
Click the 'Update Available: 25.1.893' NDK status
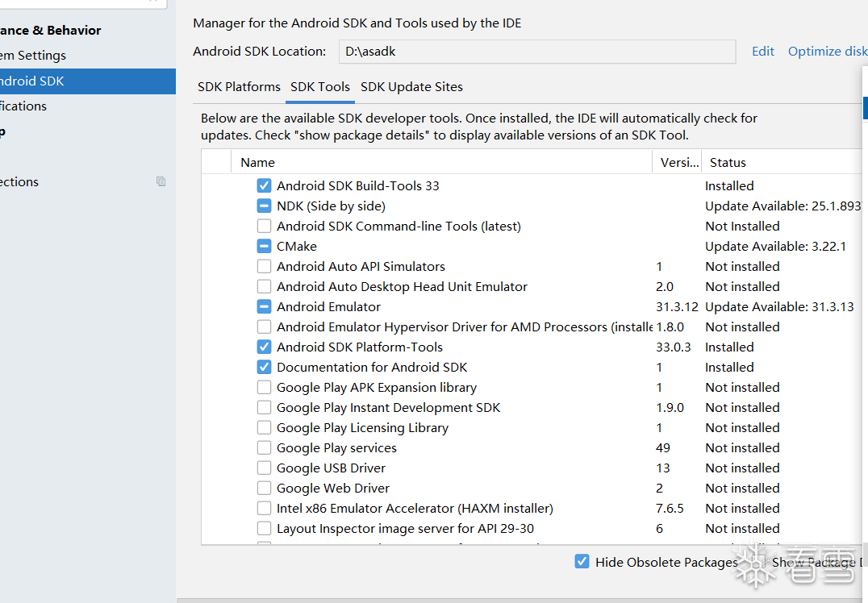point(782,206)
